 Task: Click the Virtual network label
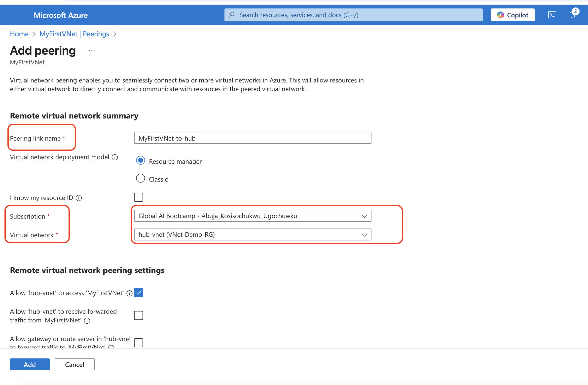32,235
